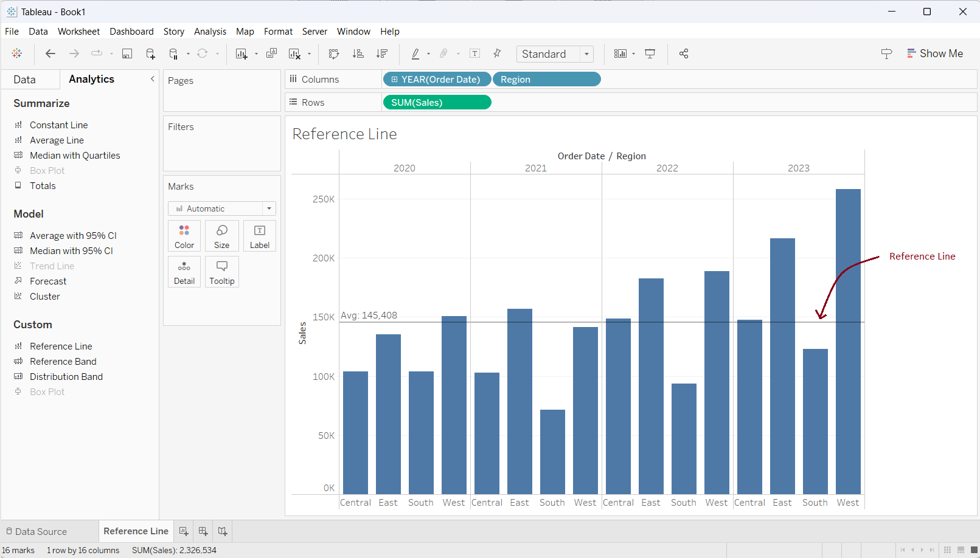Expand the YEAR(Order Date) pill hierarchy

394,80
